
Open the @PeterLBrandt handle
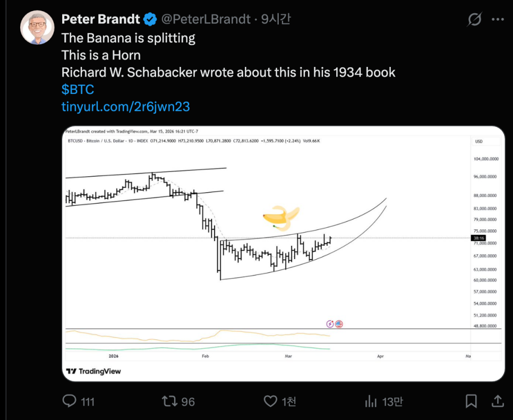[205, 20]
